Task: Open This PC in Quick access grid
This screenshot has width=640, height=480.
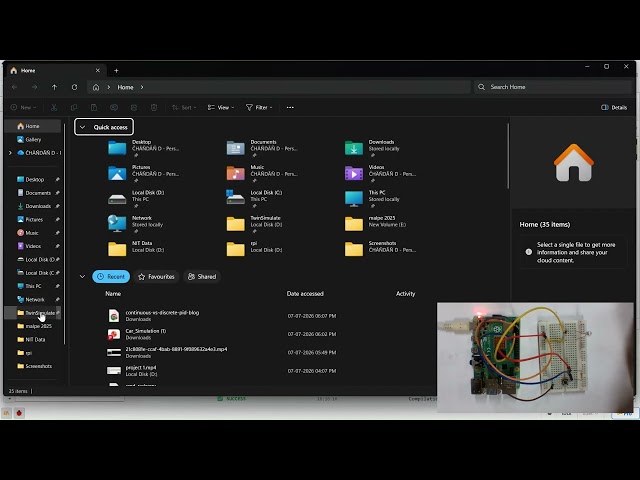Action: pos(373,199)
